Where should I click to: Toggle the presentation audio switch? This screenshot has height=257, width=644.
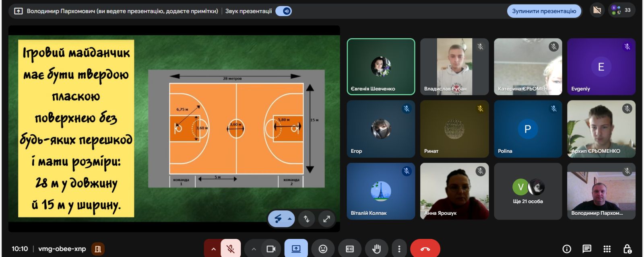[x=284, y=11]
